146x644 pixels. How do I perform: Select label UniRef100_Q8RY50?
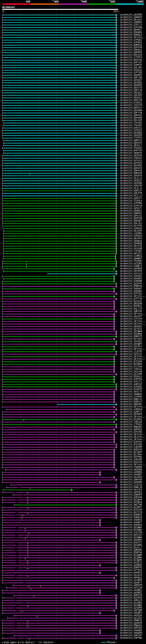click(131, 311)
